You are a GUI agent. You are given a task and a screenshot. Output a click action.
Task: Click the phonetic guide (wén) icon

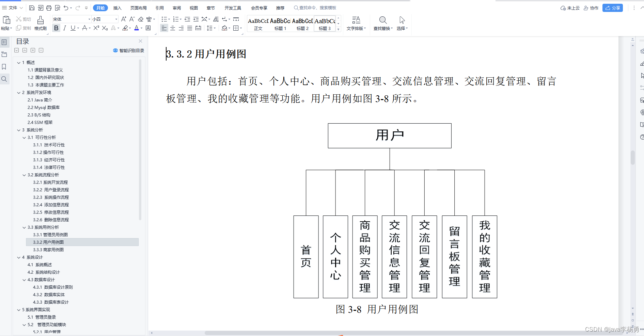[149, 19]
